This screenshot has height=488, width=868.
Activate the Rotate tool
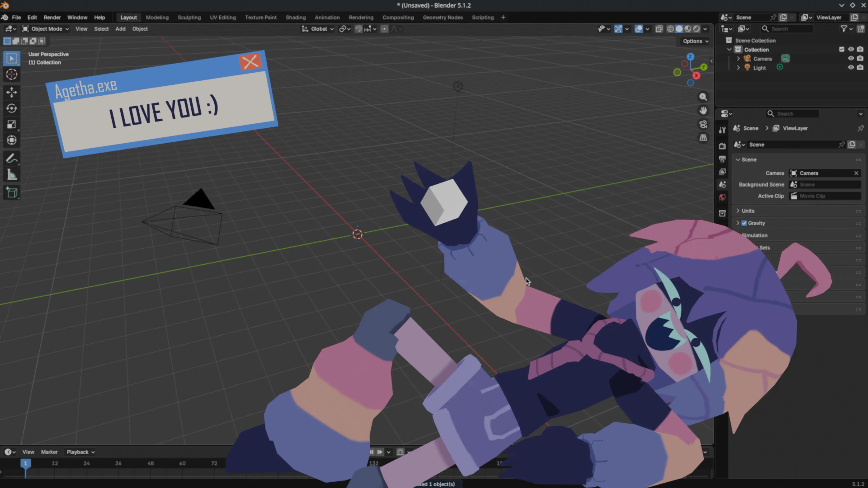[x=11, y=108]
